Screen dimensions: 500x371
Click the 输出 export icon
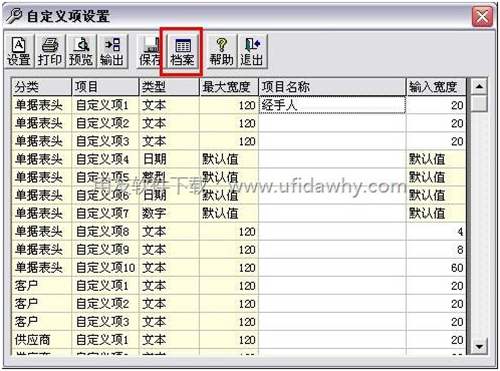coord(112,51)
